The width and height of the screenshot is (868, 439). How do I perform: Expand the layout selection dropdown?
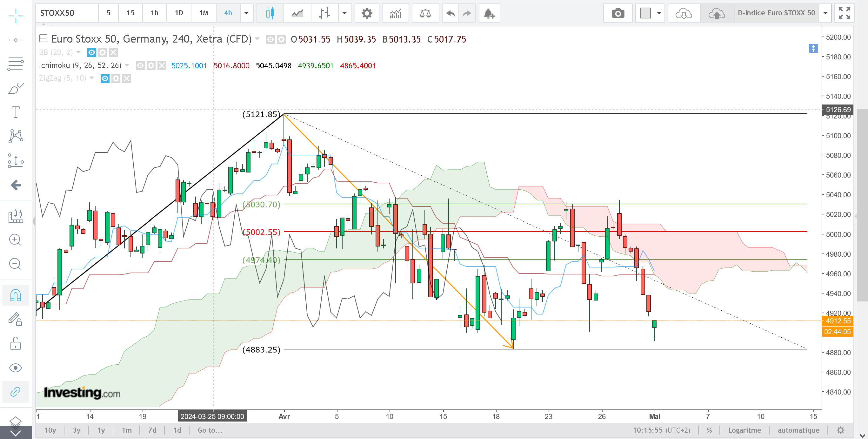(659, 13)
